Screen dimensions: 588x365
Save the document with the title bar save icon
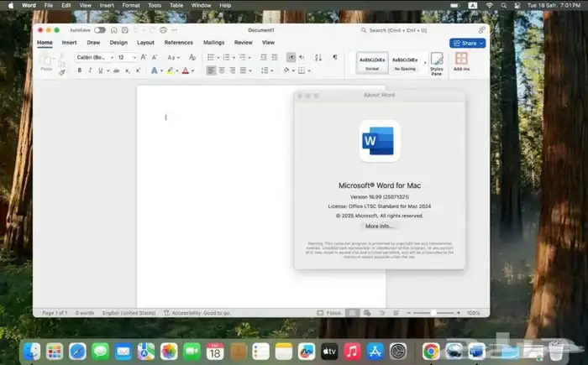125,30
